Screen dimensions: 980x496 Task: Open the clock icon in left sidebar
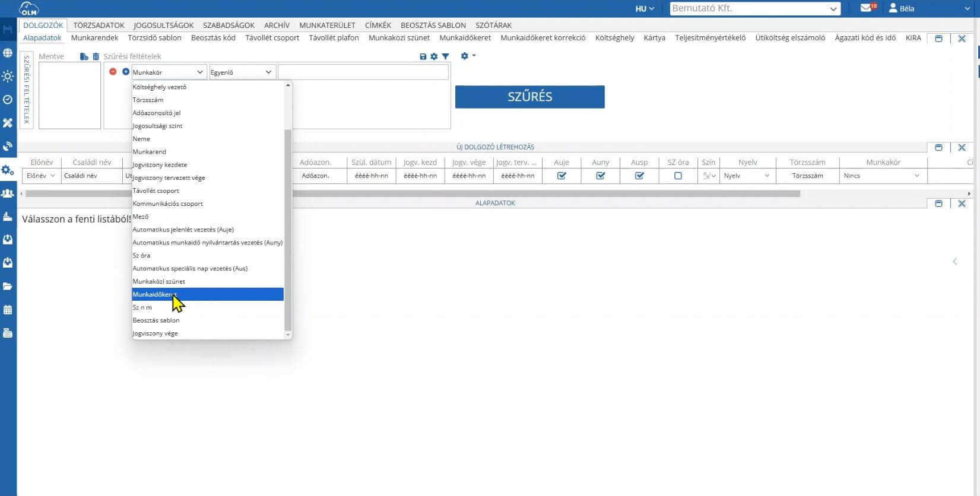[8, 100]
